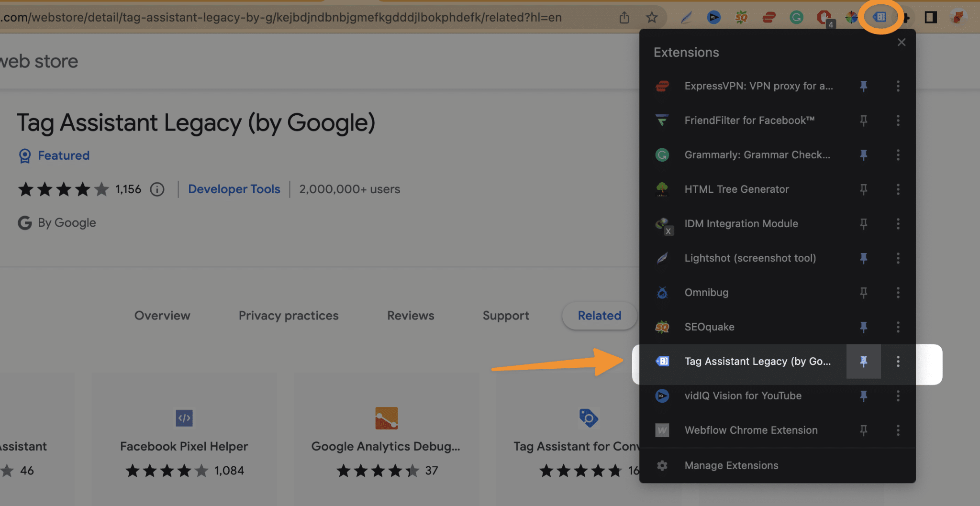This screenshot has width=980, height=506.
Task: Click the Tag Assistant Legacy toolbar icon
Action: [880, 17]
